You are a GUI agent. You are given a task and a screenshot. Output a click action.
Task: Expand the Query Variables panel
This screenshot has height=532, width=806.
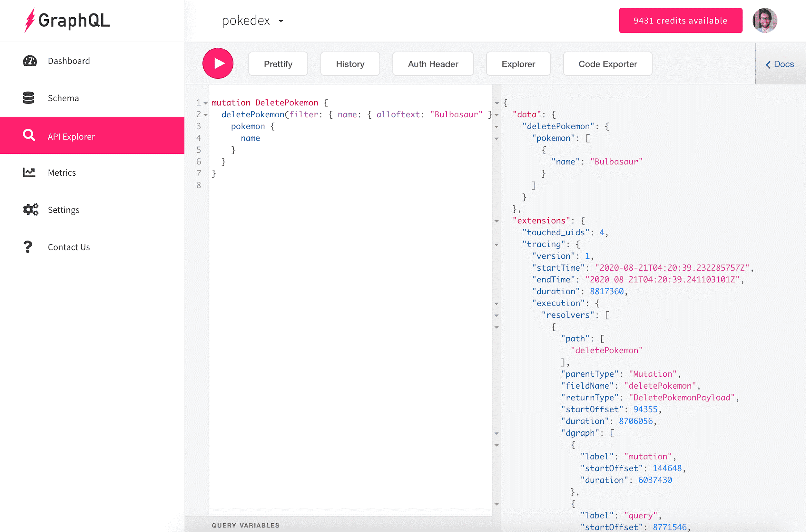pyautogui.click(x=245, y=525)
